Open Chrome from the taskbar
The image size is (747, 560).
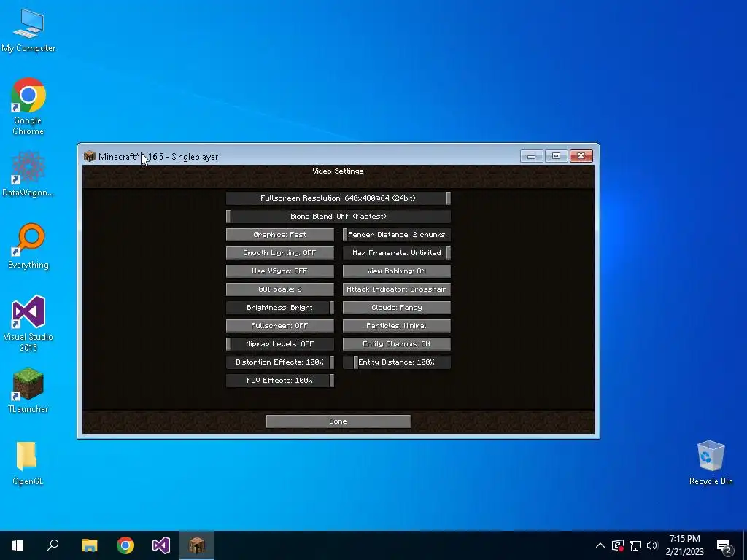click(125, 545)
